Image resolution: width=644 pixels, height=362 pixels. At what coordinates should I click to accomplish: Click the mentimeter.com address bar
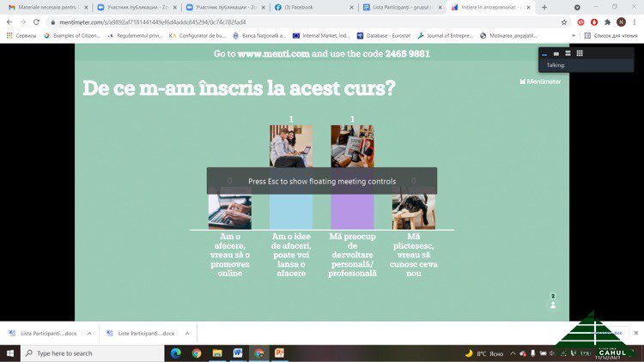click(258, 21)
